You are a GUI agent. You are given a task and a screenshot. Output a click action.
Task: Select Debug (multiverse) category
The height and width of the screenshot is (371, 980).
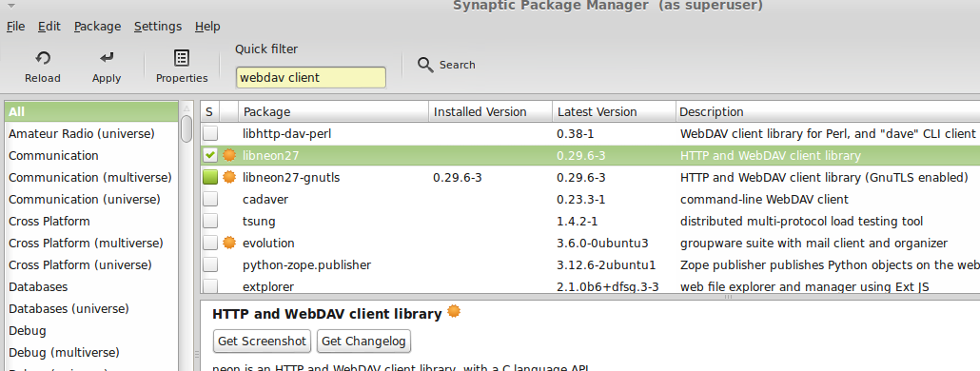coord(92,352)
